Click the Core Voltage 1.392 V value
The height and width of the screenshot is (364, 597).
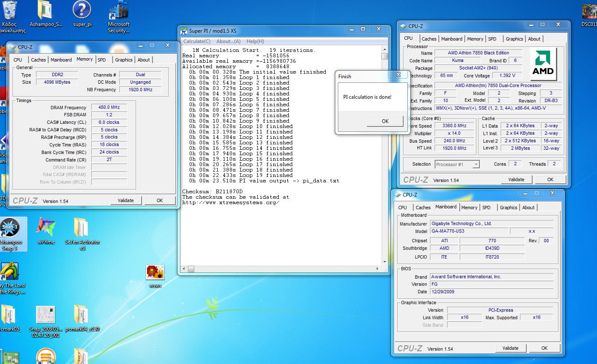coord(507,75)
